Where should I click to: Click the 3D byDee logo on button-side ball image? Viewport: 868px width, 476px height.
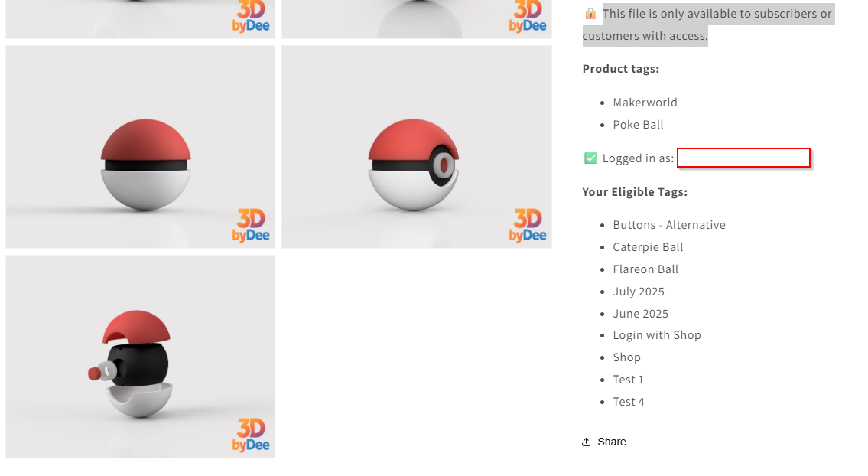(x=528, y=226)
